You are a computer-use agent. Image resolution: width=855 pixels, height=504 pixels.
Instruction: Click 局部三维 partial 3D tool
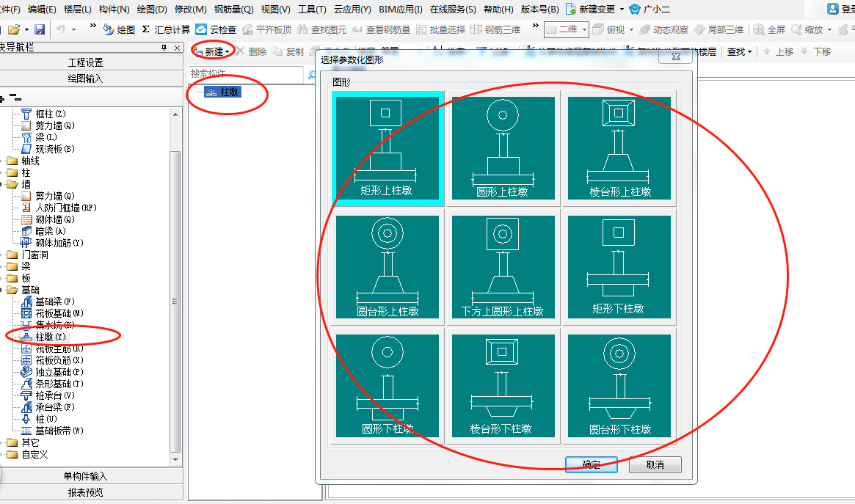[x=718, y=29]
